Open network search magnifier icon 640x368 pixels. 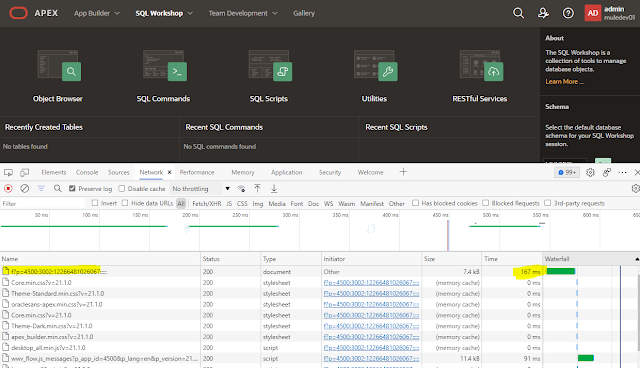[58, 188]
